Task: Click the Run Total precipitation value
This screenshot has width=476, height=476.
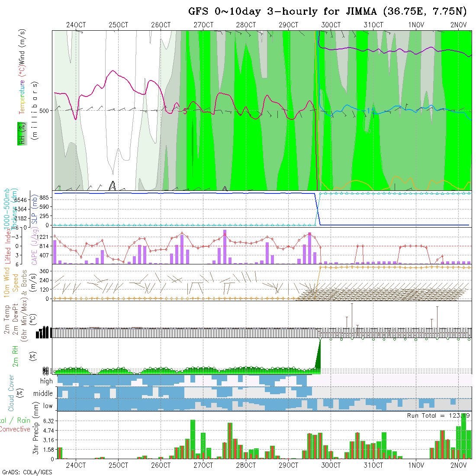Action: [438, 415]
